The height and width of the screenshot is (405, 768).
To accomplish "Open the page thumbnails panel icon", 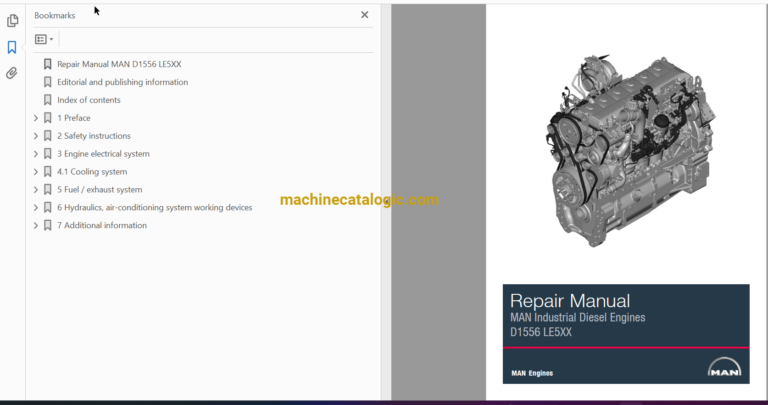I will [x=13, y=21].
